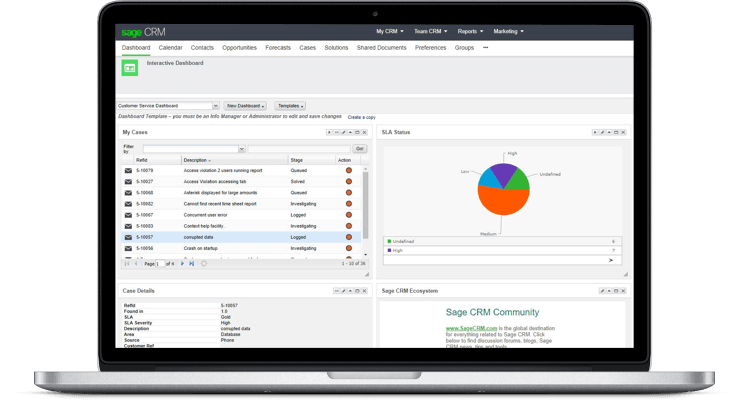Switch to the Opportunities tab
Image resolution: width=737 pixels, height=400 pixels.
[239, 47]
